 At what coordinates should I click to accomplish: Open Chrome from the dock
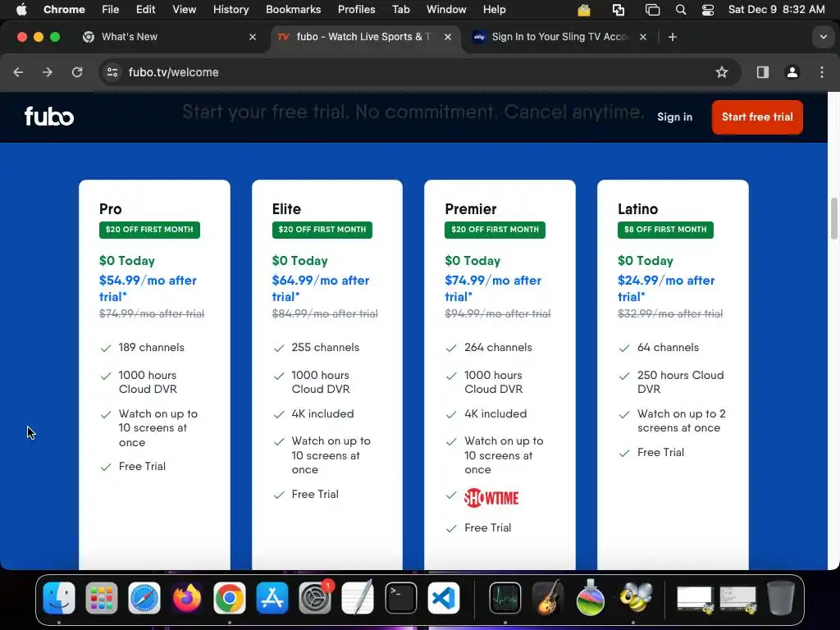(230, 598)
